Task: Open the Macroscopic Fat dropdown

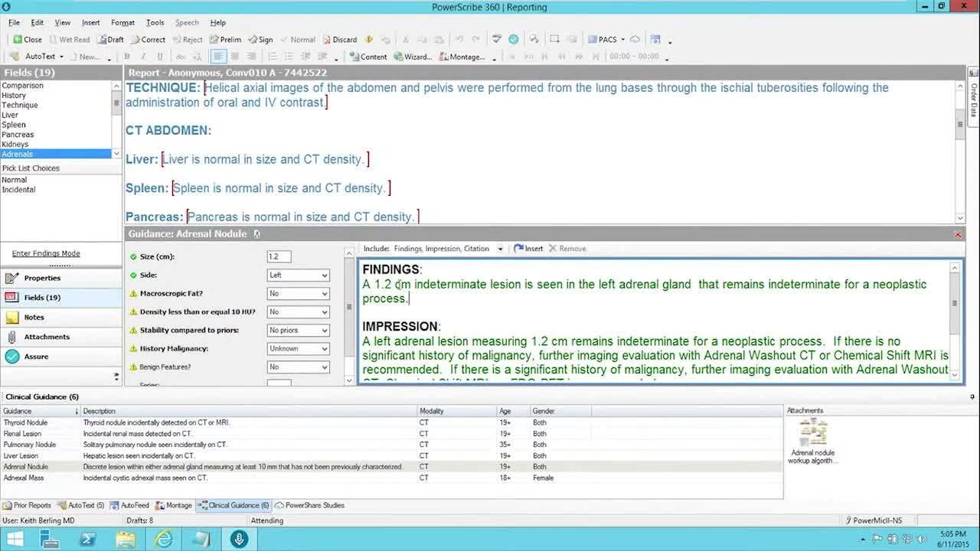Action: point(298,293)
